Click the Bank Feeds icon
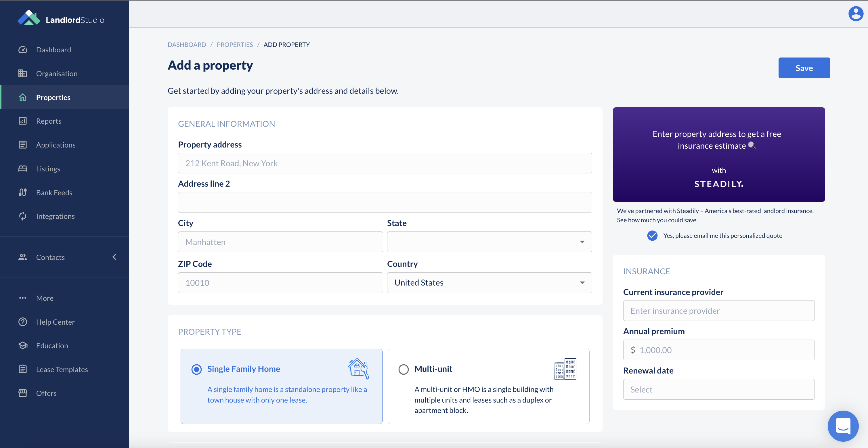Screen dimensions: 868x448 (x=22, y=193)
